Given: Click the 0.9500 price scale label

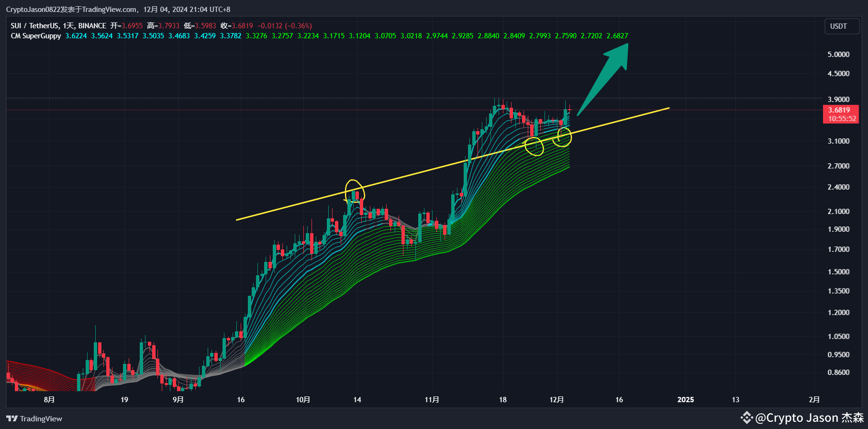Looking at the screenshot, I should coord(838,355).
